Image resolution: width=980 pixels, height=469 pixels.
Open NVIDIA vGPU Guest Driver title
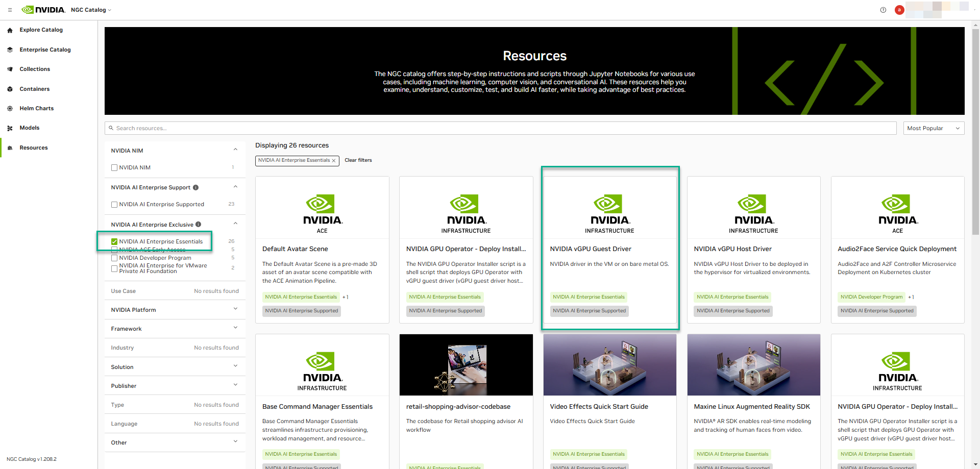[591, 249]
